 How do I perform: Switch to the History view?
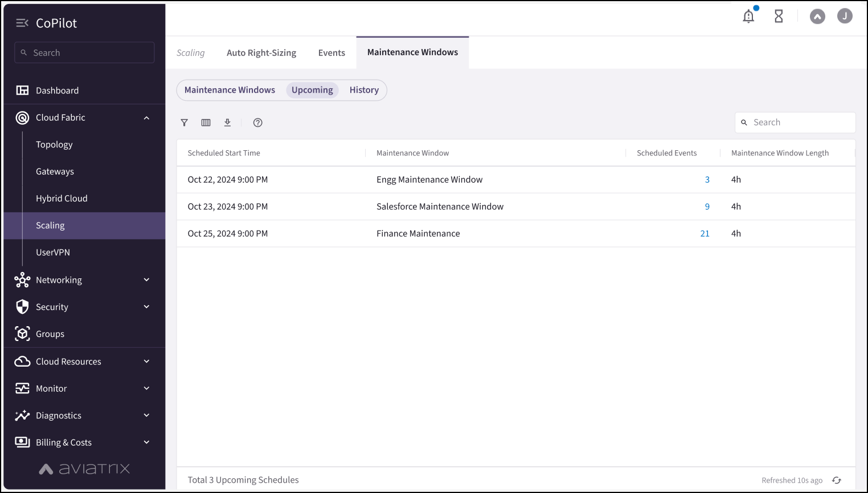pos(364,90)
